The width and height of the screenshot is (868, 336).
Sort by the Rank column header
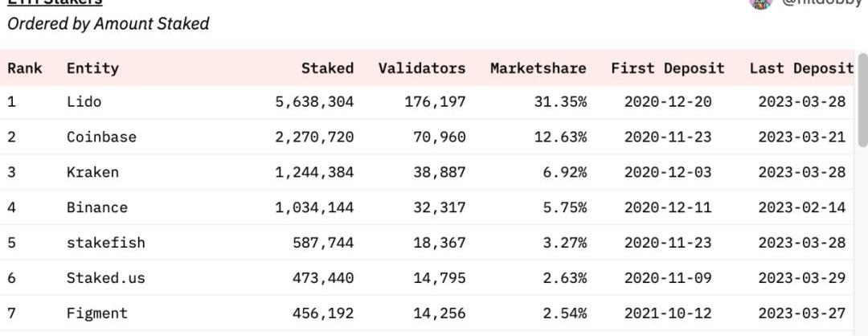tap(25, 68)
